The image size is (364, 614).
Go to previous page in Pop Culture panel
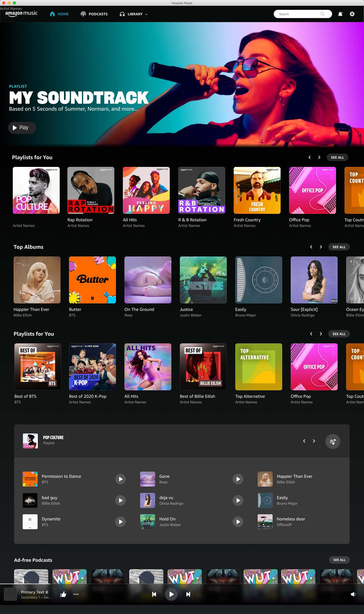point(304,441)
